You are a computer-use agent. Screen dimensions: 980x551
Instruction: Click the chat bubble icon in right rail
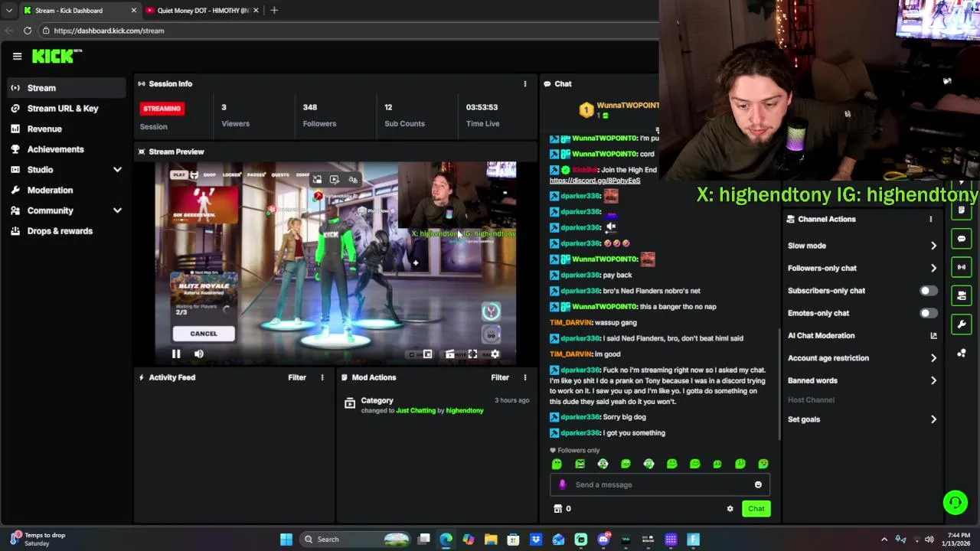[x=962, y=239]
